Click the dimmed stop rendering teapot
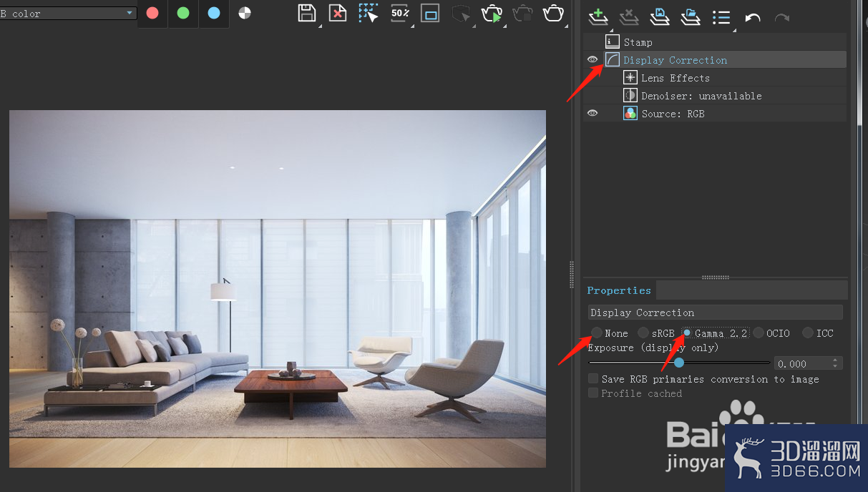The width and height of the screenshot is (868, 492). 523,13
